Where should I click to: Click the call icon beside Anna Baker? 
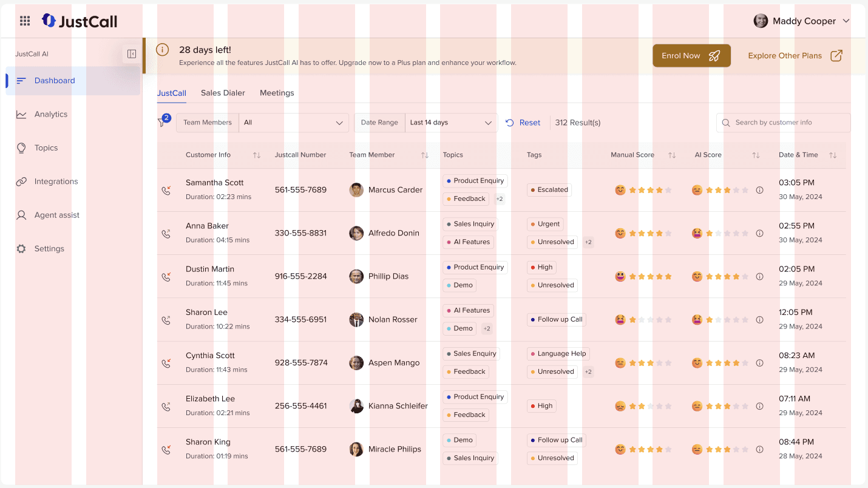166,233
